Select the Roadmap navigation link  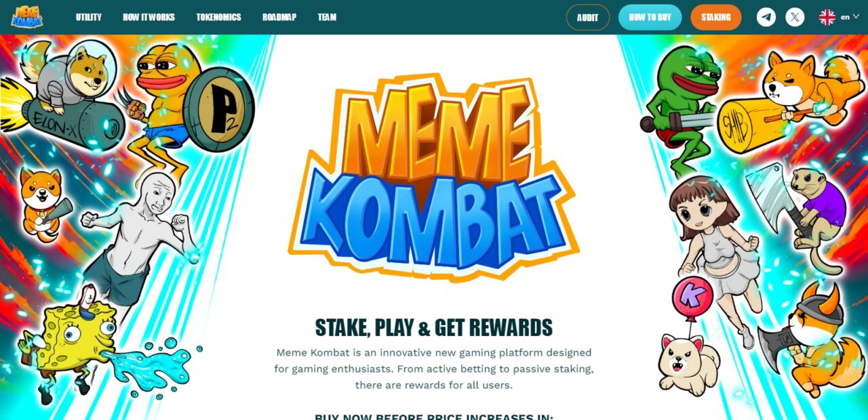[279, 18]
